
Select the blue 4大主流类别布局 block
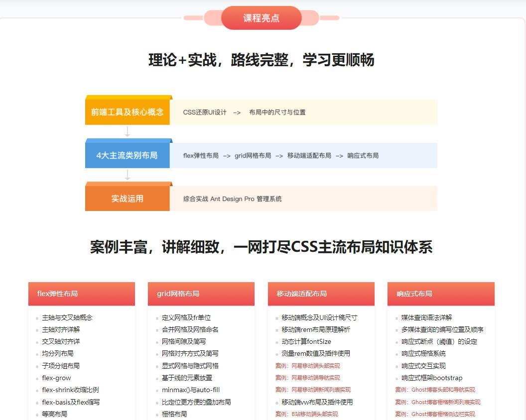pyautogui.click(x=128, y=155)
